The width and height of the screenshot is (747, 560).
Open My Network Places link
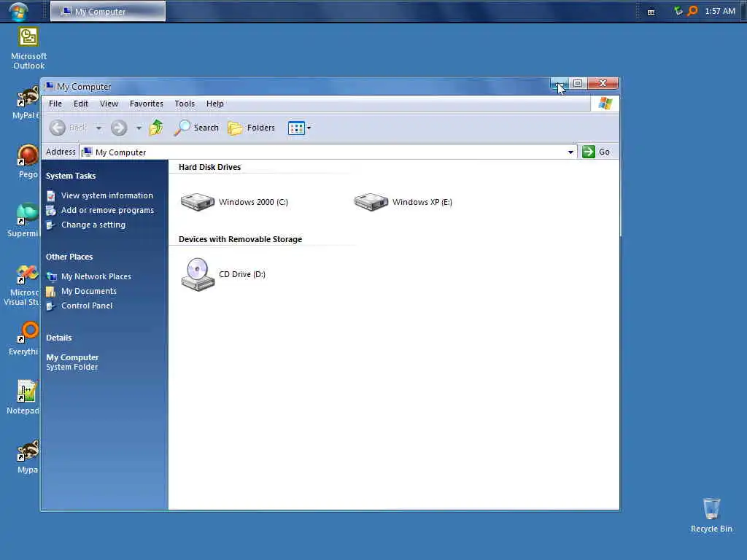pyautogui.click(x=96, y=276)
